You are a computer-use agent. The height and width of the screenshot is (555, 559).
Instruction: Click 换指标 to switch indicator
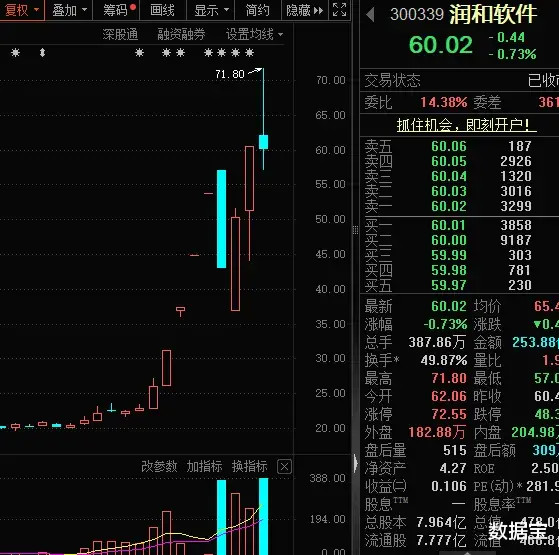pos(250,466)
